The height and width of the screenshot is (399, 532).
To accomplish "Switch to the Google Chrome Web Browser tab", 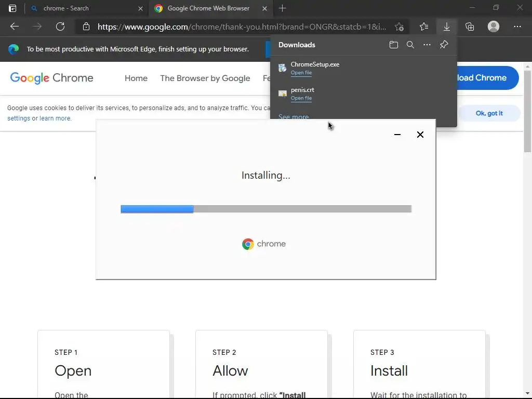I will tap(210, 8).
